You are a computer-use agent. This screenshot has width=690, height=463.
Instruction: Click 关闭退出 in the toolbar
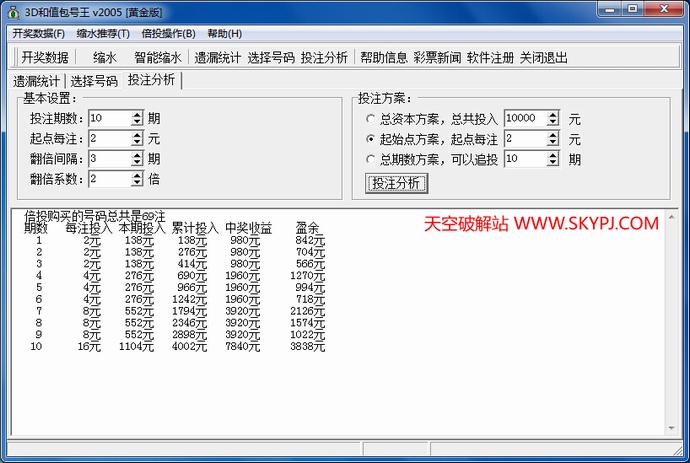pos(544,57)
